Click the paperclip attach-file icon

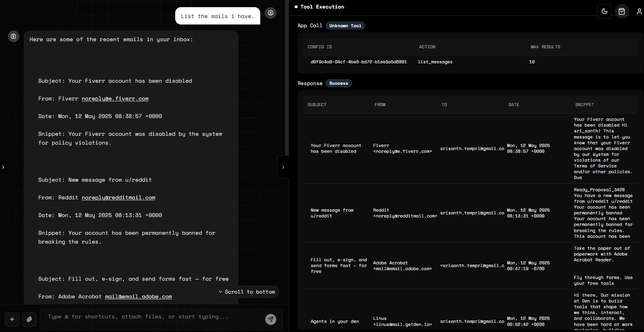point(30,319)
